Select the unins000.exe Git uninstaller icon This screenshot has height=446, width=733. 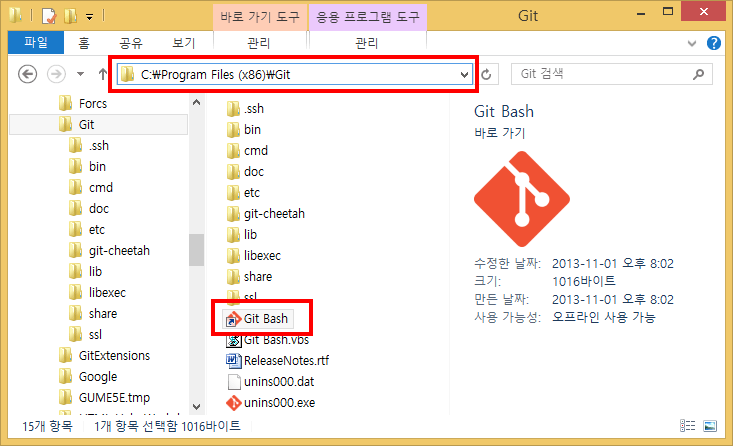(x=234, y=403)
